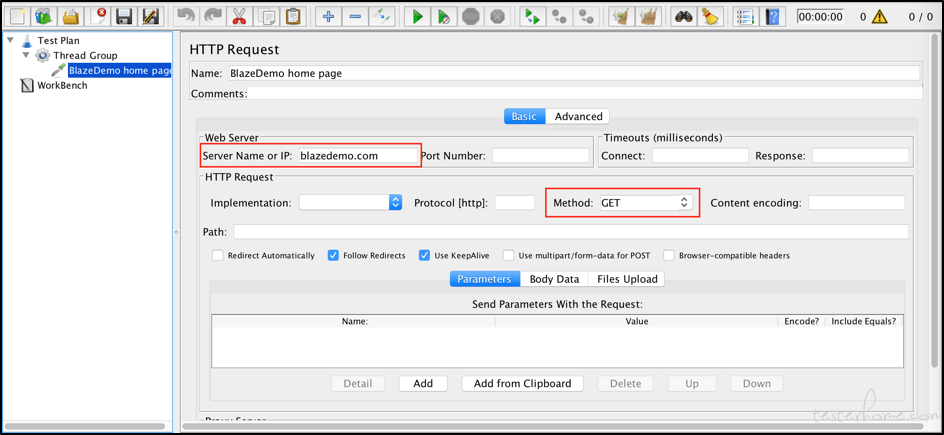Click the Cut scissors icon
The image size is (944, 435).
coord(240,17)
